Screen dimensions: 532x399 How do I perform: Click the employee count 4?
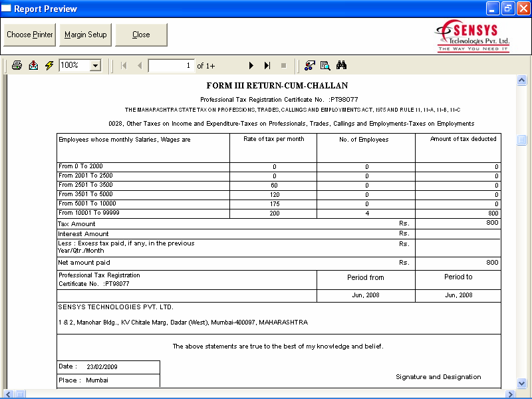367,213
